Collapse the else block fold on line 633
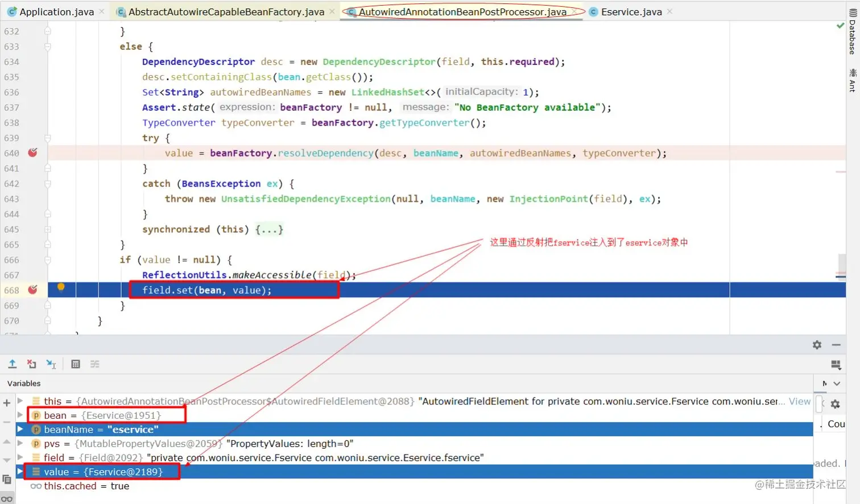This screenshot has height=504, width=860. click(48, 47)
